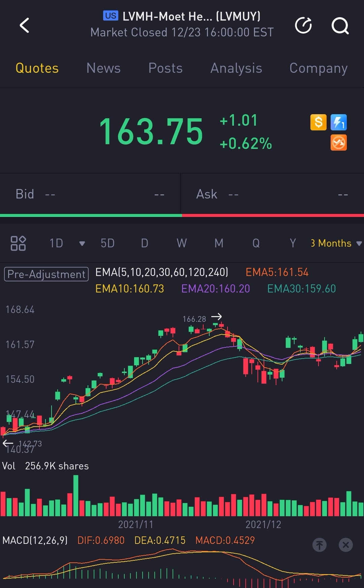364x588 pixels.
Task: Open the News tab
Action: click(x=103, y=68)
